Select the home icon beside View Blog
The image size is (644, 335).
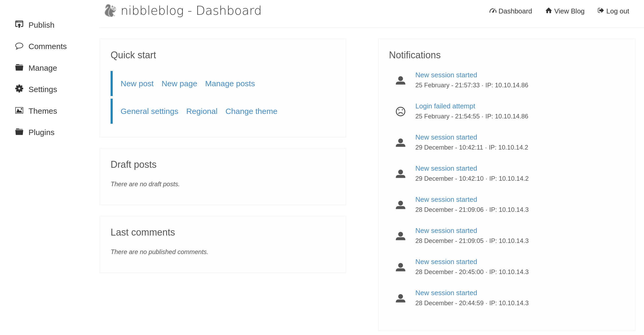(549, 11)
